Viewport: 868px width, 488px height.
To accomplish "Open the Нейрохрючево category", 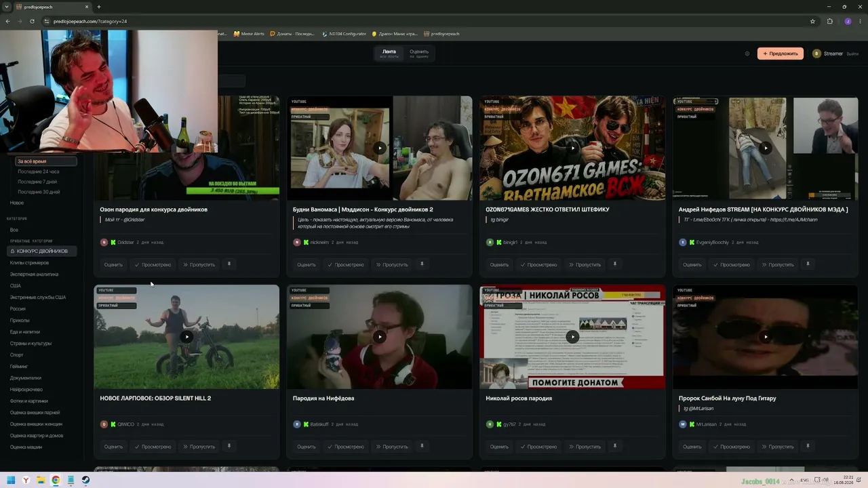I will 26,390.
